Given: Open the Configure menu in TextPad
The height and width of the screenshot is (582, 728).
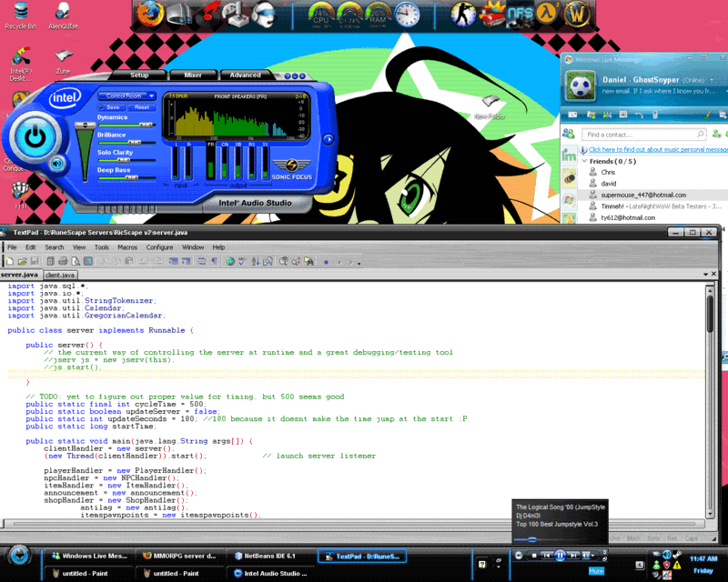Looking at the screenshot, I should pos(159,247).
